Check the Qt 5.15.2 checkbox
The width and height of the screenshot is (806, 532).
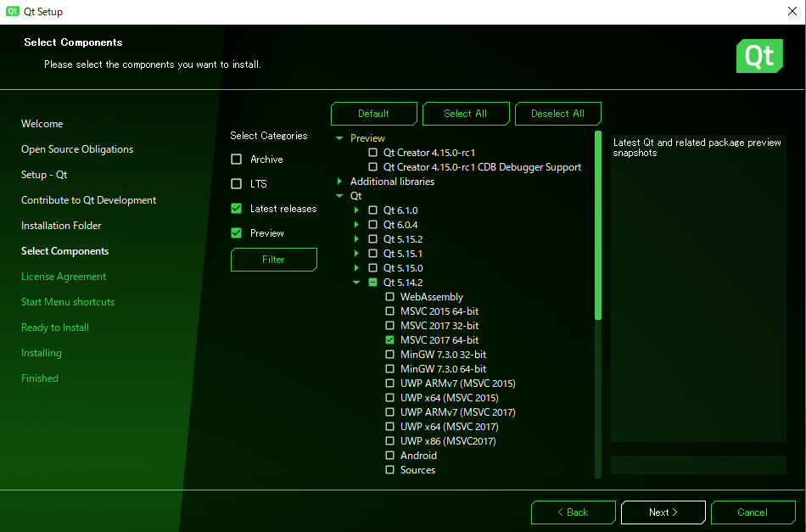click(x=373, y=239)
